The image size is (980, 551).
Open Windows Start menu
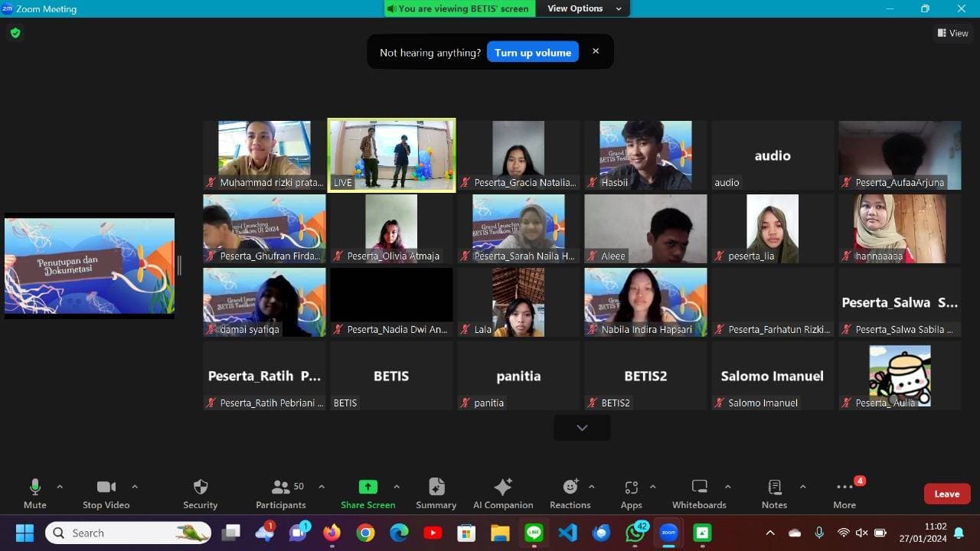tap(24, 533)
